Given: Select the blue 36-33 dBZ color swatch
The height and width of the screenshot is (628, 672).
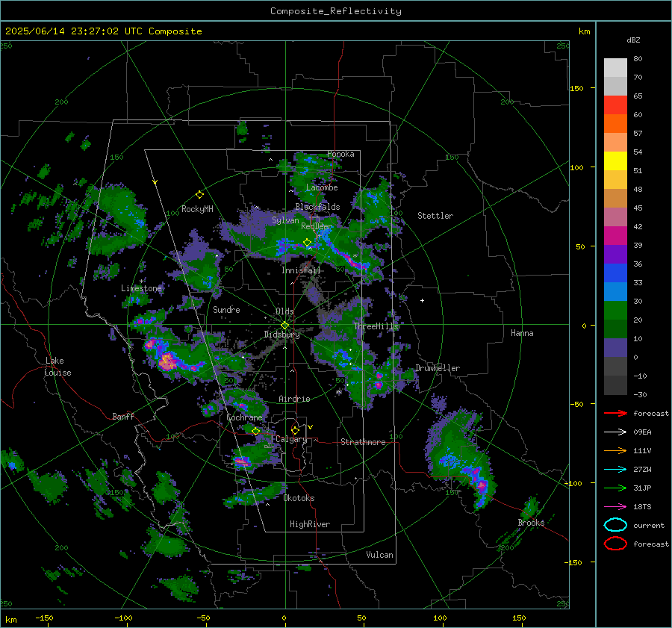Looking at the screenshot, I should (615, 273).
